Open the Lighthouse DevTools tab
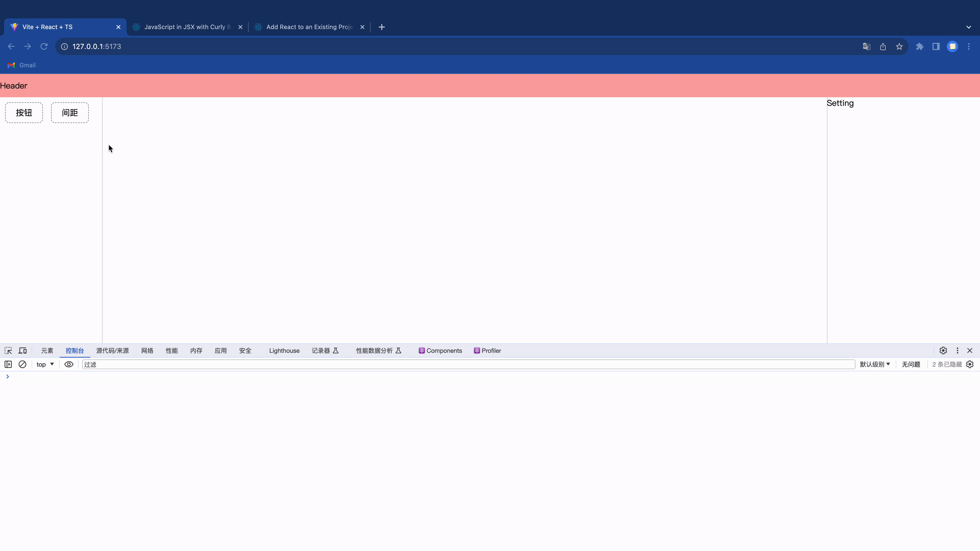Image resolution: width=980 pixels, height=551 pixels. coord(284,351)
